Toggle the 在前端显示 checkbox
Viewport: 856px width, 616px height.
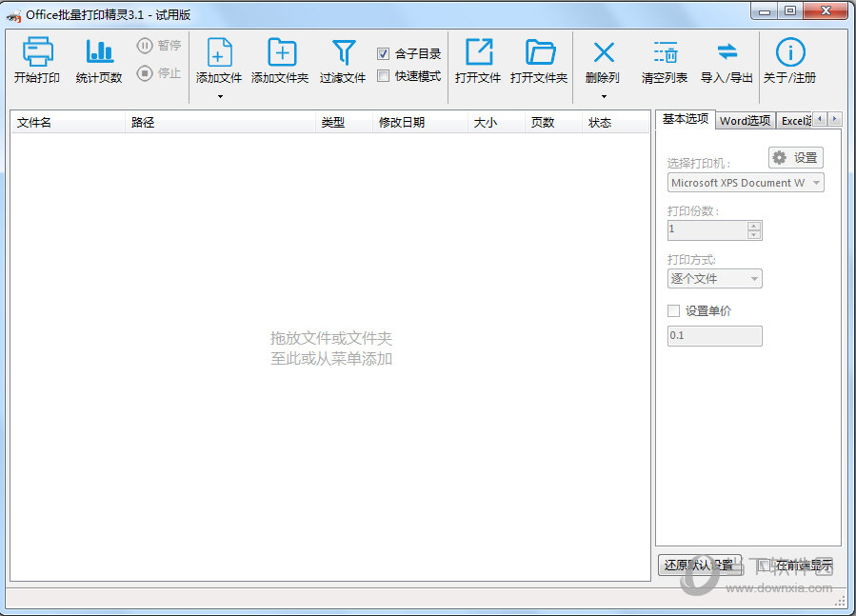765,565
